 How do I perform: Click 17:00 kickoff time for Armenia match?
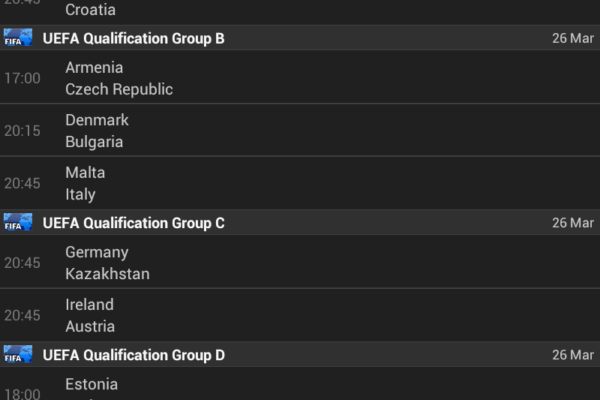pos(22,78)
